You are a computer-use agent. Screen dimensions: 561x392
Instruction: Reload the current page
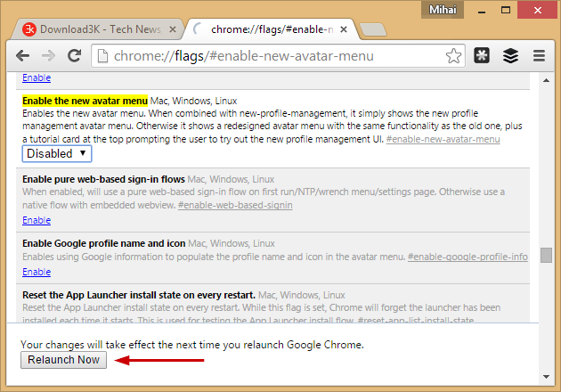[75, 56]
